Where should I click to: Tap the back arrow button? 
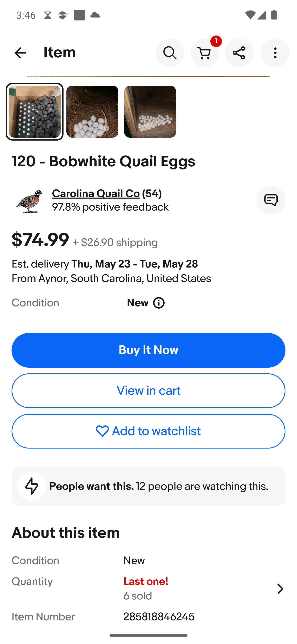[x=20, y=53]
